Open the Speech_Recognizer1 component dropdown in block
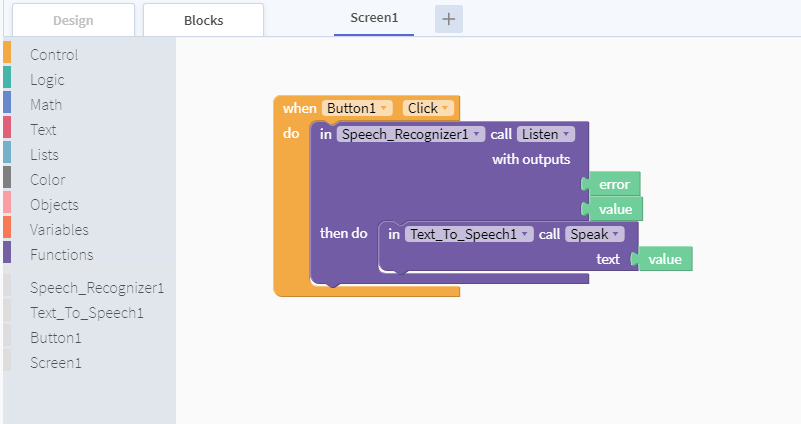The width and height of the screenshot is (801, 424). click(x=411, y=134)
